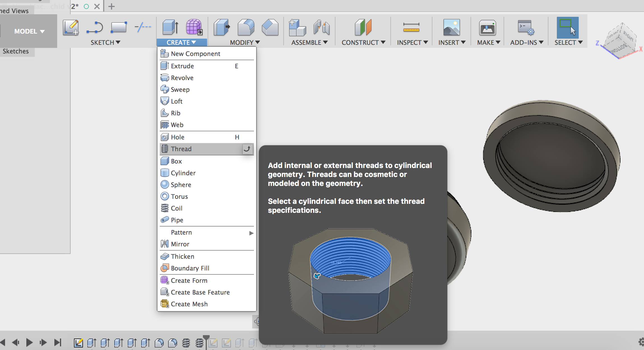The width and height of the screenshot is (644, 350).
Task: Click the sketch feature icon in the timeline
Action: [x=78, y=342]
